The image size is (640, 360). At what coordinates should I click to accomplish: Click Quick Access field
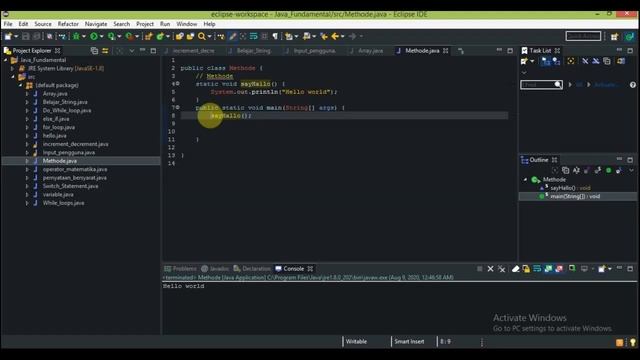583,36
